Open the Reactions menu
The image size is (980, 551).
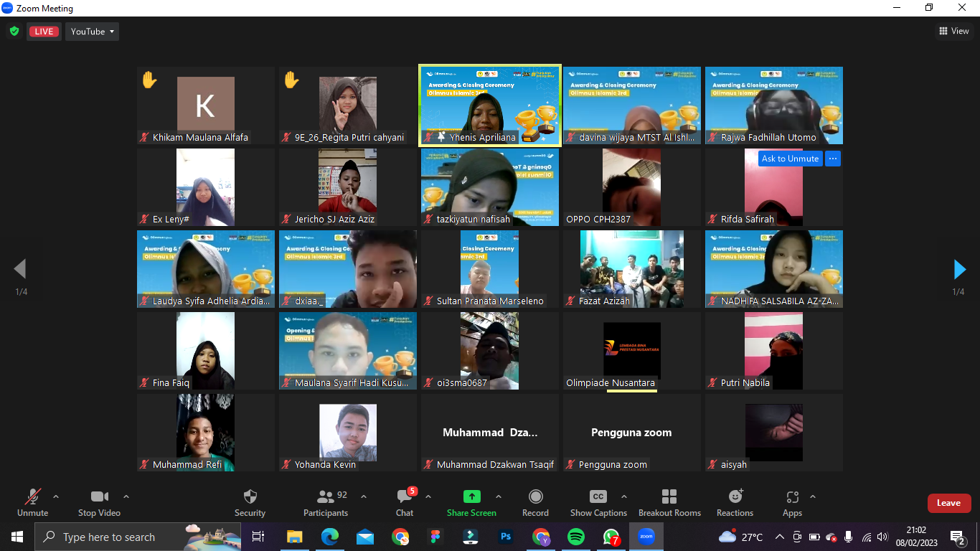pyautogui.click(x=735, y=497)
